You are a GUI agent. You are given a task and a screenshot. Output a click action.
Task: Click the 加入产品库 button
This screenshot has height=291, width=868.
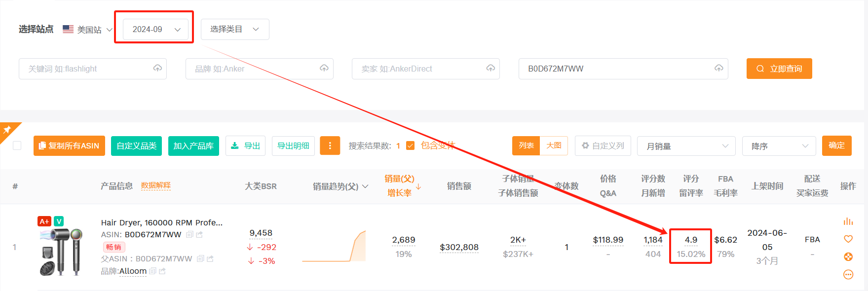coord(193,145)
